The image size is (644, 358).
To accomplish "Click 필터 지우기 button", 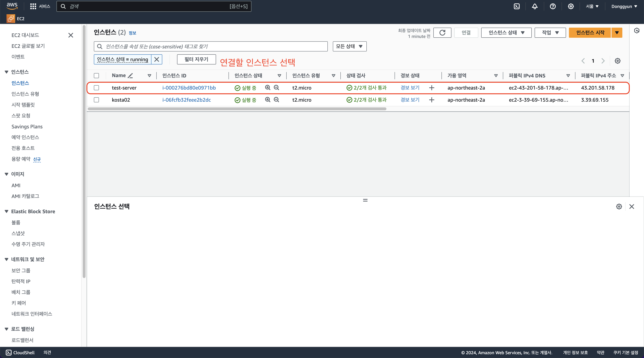I will [196, 60].
